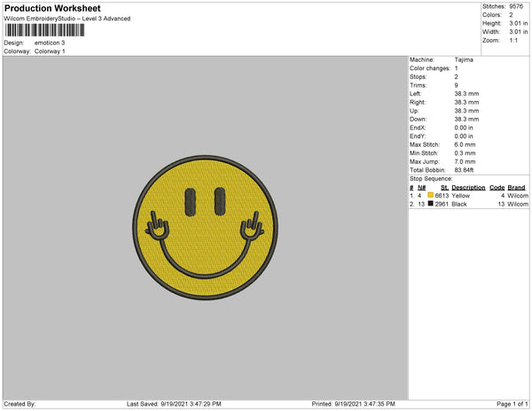Click the design name 'emoticon 3'

click(x=50, y=43)
